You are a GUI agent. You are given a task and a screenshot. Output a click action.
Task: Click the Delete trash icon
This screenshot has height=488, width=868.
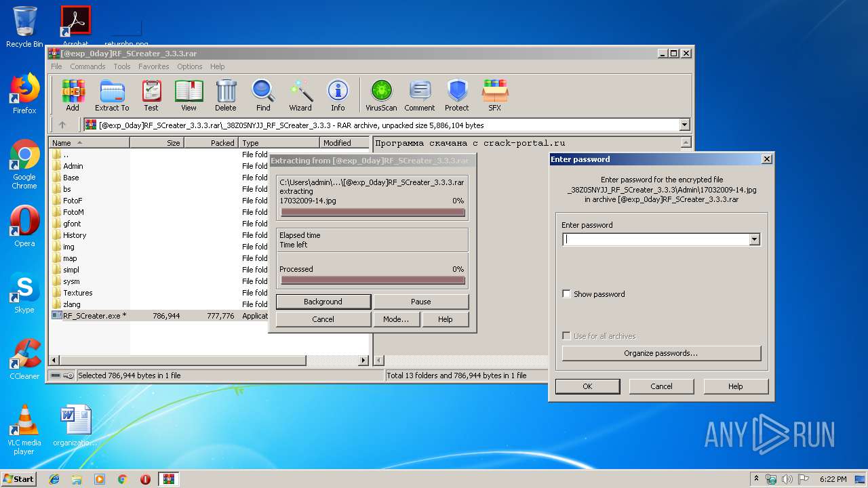(226, 96)
